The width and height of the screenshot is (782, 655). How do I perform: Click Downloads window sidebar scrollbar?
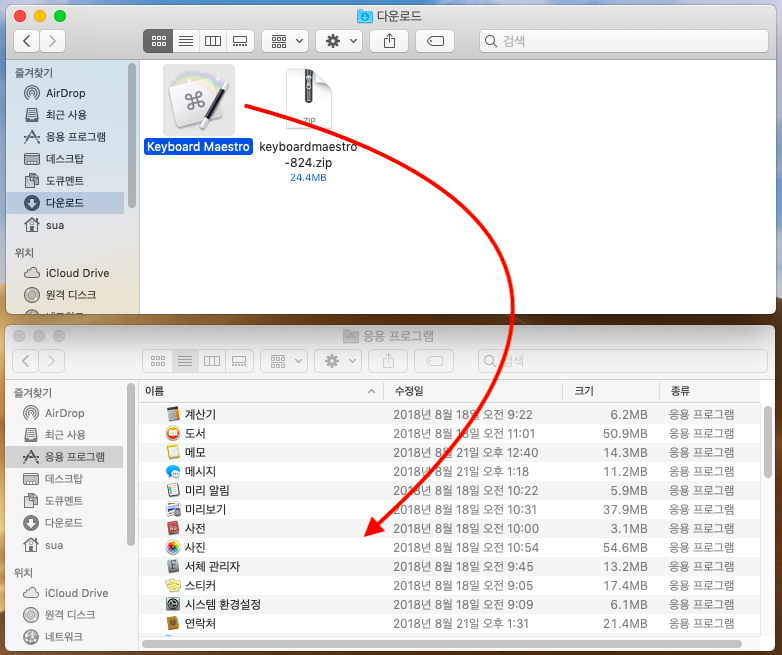pyautogui.click(x=132, y=135)
